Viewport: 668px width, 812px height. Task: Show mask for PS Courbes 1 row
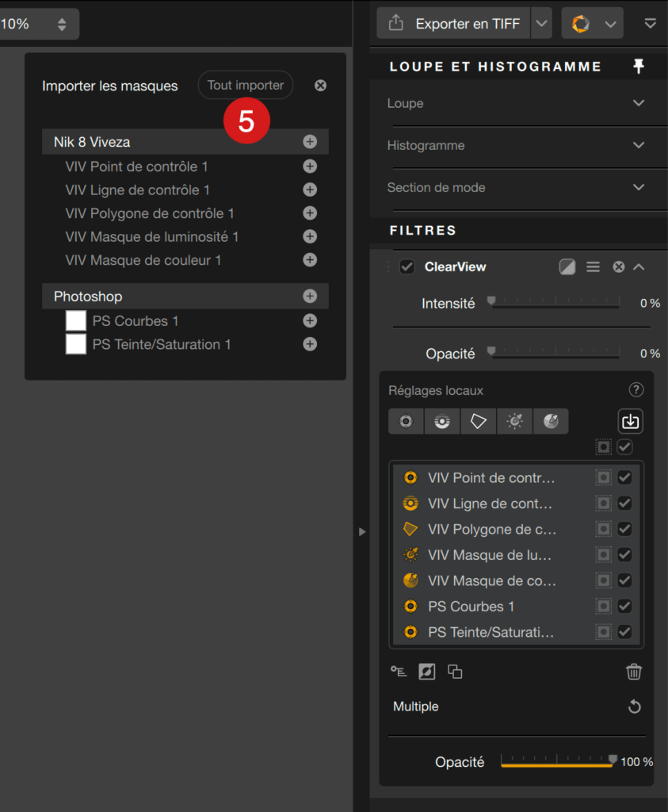pos(603,606)
